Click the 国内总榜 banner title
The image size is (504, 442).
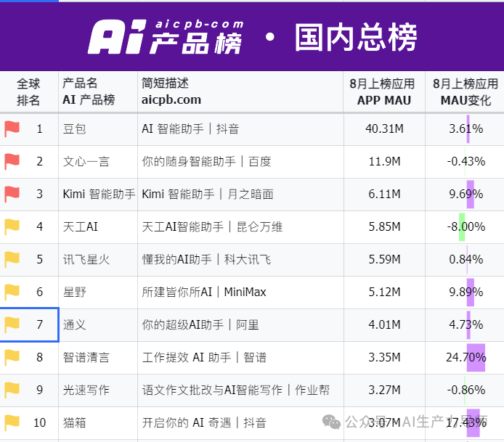pos(356,37)
